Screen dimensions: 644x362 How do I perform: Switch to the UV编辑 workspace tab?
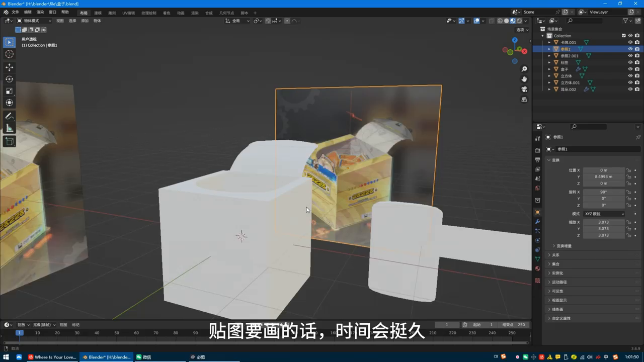[129, 13]
